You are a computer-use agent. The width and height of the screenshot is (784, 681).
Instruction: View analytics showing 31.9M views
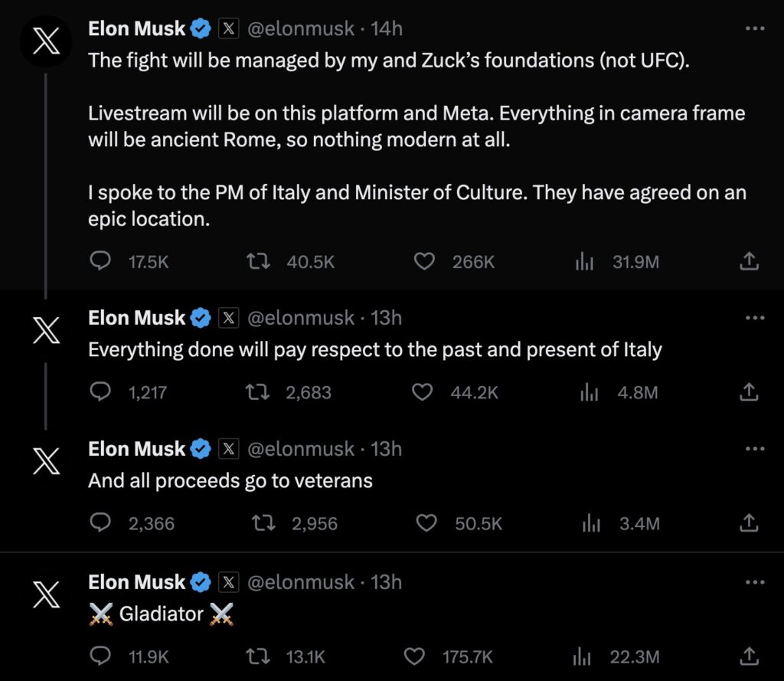(x=584, y=261)
